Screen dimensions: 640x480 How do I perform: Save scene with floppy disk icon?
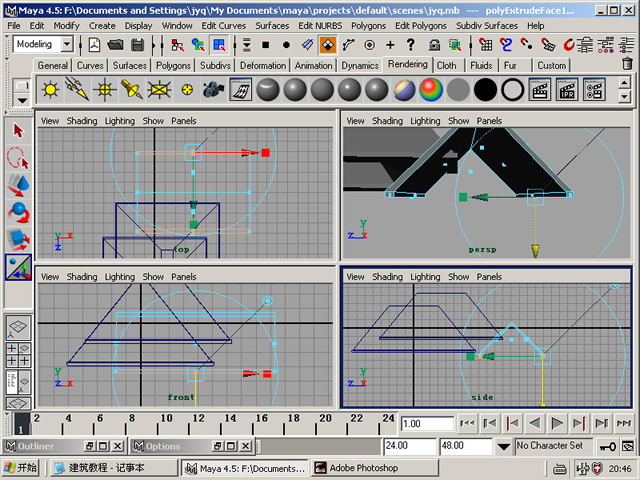click(x=138, y=44)
